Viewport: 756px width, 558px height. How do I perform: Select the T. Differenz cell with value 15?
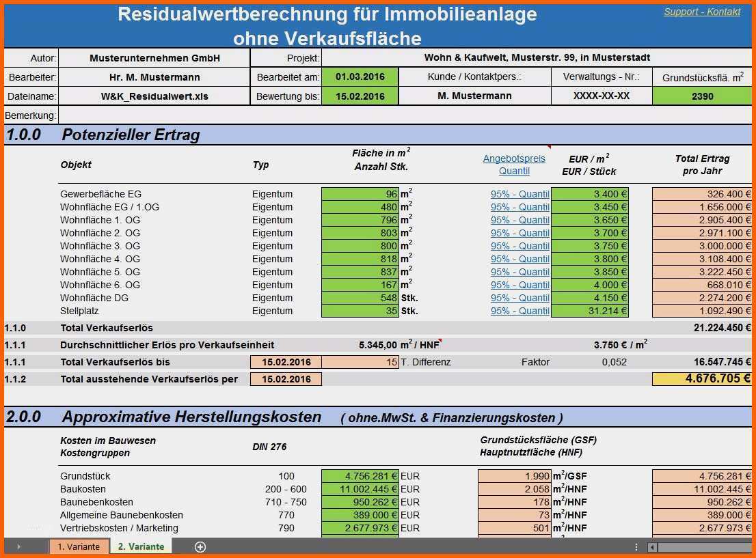(x=360, y=362)
